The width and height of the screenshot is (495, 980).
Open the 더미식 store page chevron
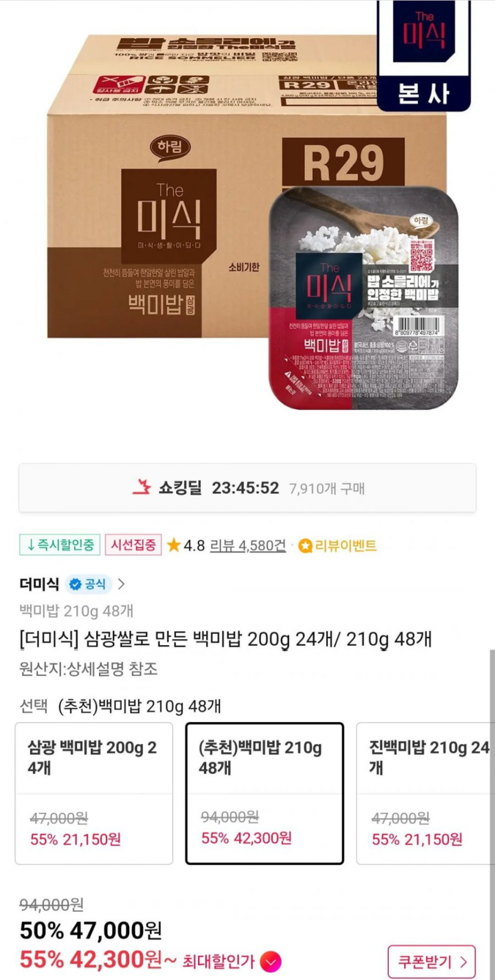pyautogui.click(x=121, y=584)
